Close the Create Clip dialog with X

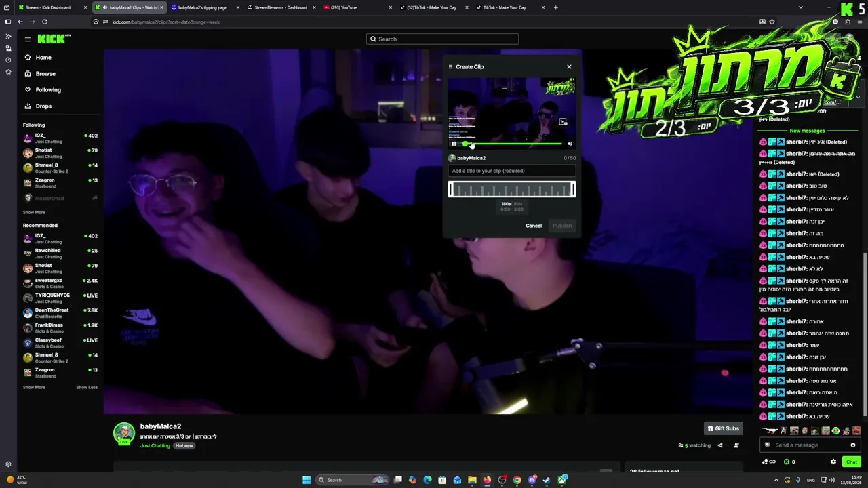[569, 66]
